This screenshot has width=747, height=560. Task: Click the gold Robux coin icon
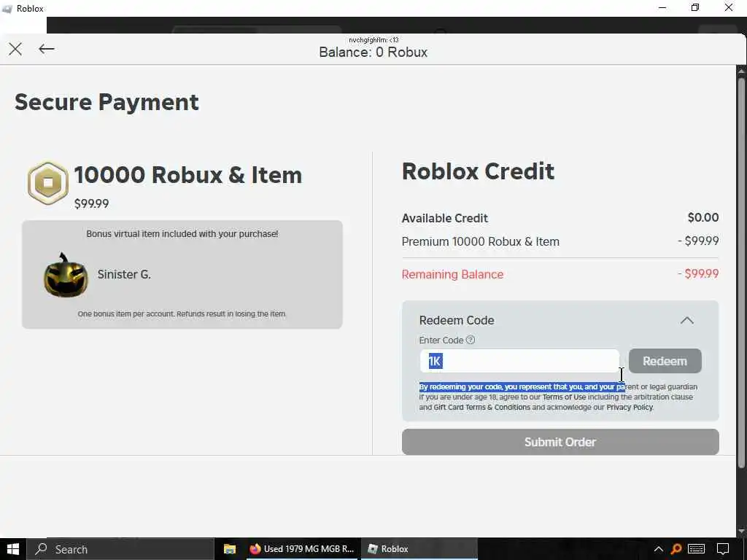(x=47, y=183)
